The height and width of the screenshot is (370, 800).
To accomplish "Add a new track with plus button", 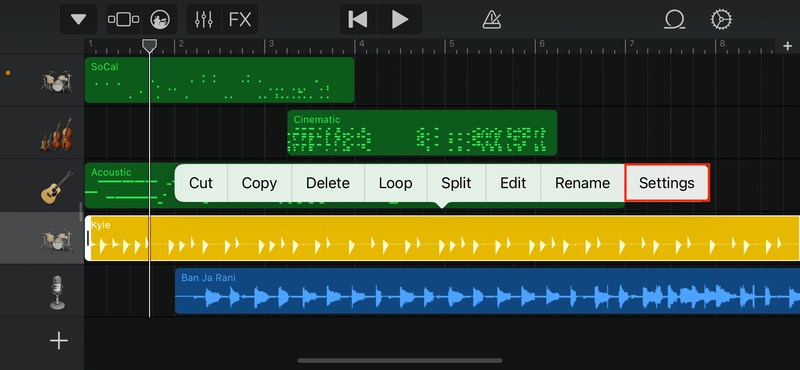I will 59,340.
